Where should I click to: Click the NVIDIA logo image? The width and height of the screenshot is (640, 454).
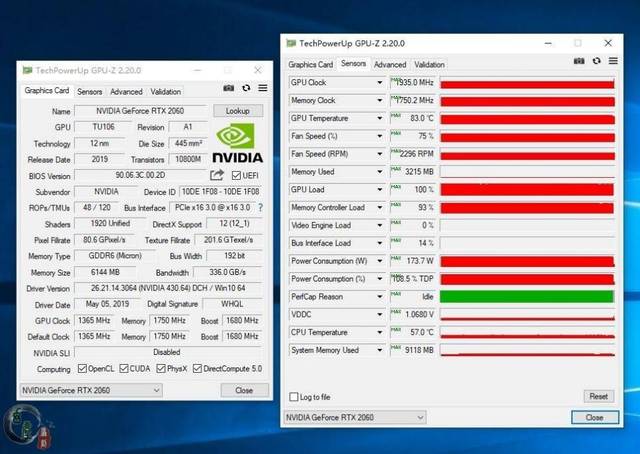[237, 143]
